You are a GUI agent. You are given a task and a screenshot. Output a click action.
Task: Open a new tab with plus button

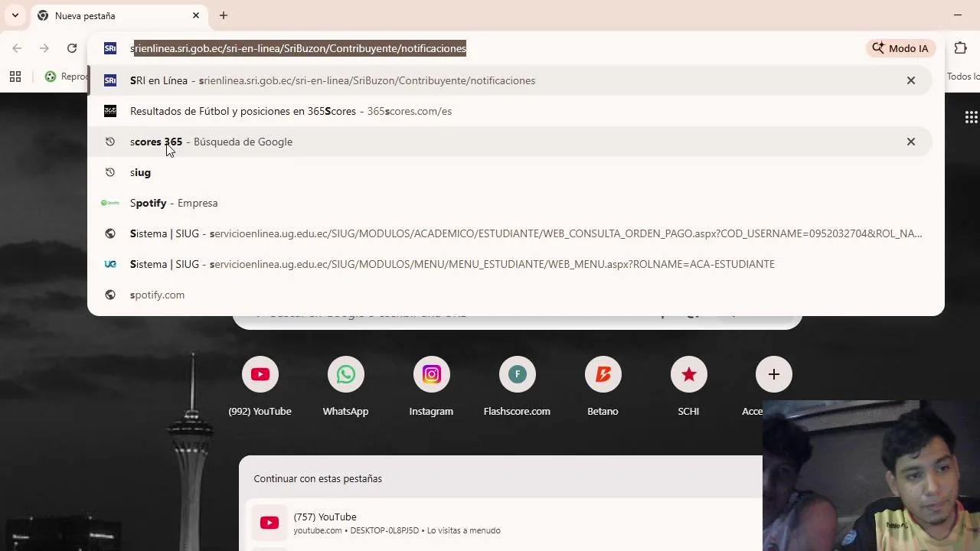tap(224, 15)
